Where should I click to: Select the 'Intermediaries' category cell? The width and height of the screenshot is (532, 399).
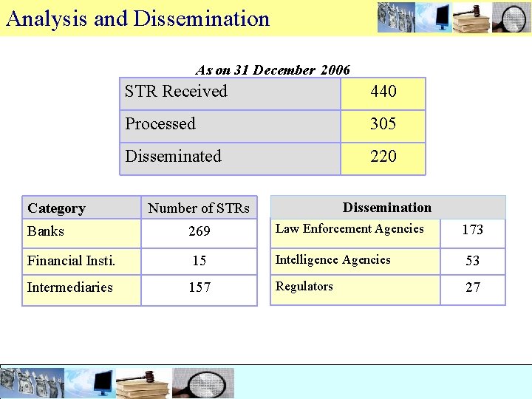tap(81, 290)
